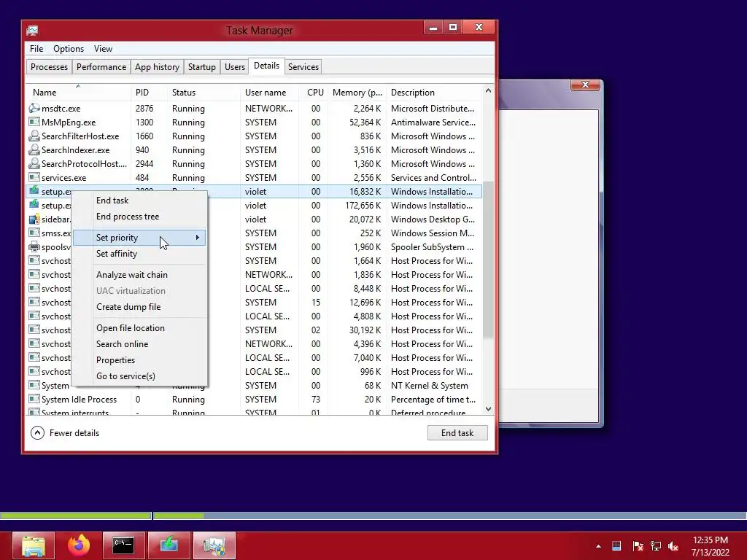Viewport: 747px width, 560px height.
Task: Select the System Idle Process row name
Action: [79, 399]
